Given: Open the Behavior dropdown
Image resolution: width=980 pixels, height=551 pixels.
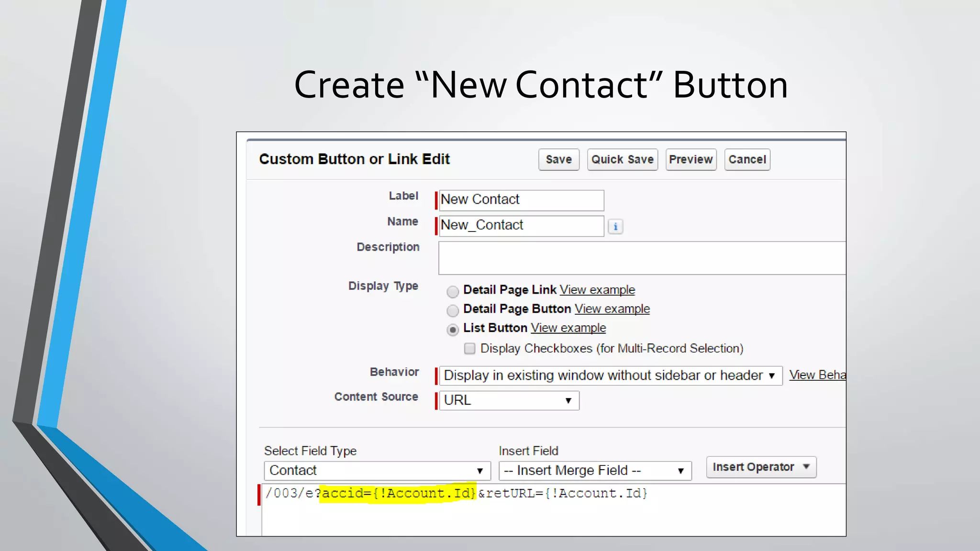Looking at the screenshot, I should click(x=611, y=375).
